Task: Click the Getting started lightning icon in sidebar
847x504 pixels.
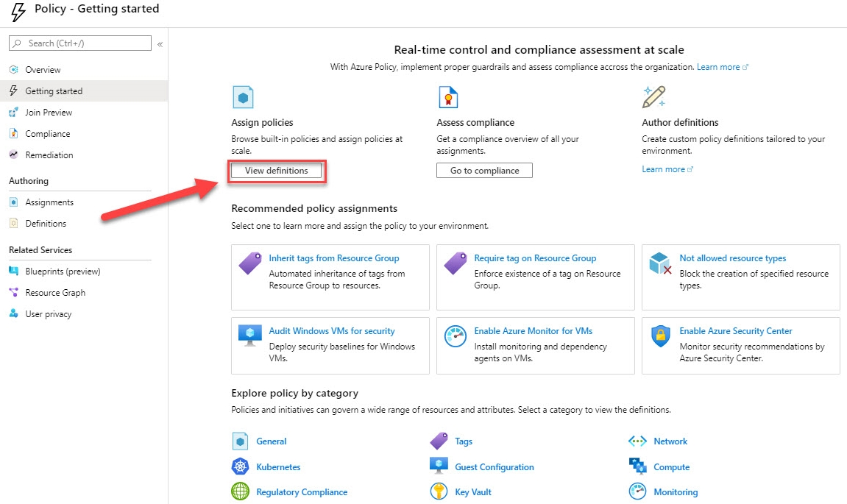Action: [x=13, y=90]
